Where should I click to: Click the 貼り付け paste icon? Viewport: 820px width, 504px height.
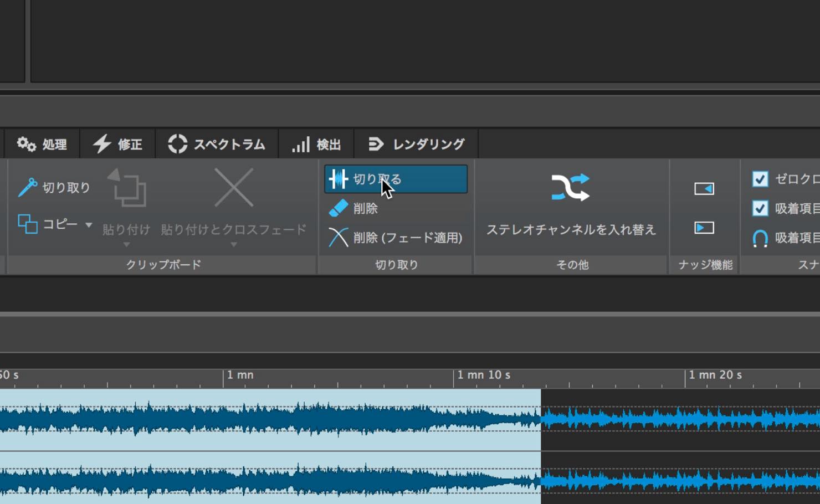pos(127,188)
